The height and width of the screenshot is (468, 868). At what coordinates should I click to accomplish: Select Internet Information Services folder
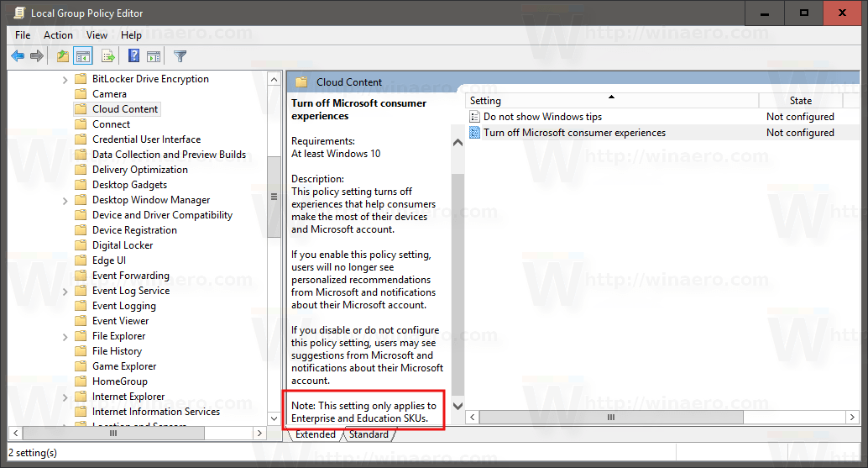pyautogui.click(x=156, y=412)
